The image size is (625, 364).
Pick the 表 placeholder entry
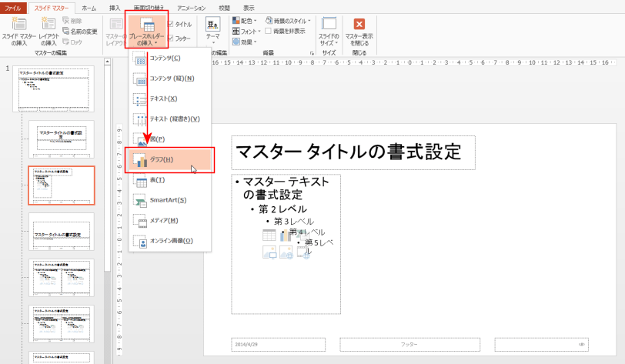[170, 180]
